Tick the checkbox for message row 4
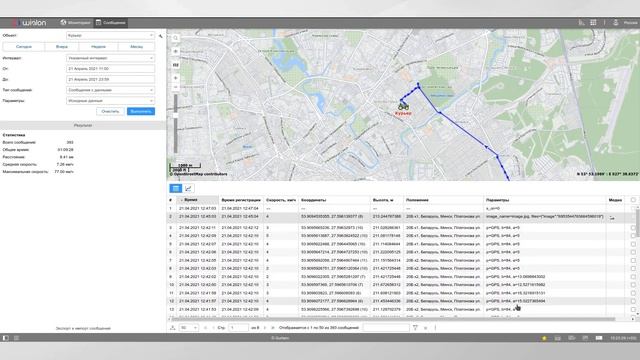Image resolution: width=640 pixels, height=360 pixels. 633,236
